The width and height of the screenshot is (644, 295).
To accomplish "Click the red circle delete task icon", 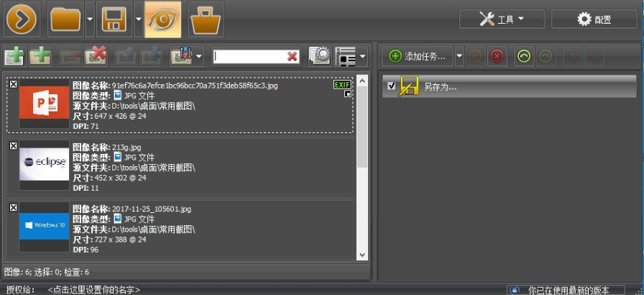I will [497, 56].
